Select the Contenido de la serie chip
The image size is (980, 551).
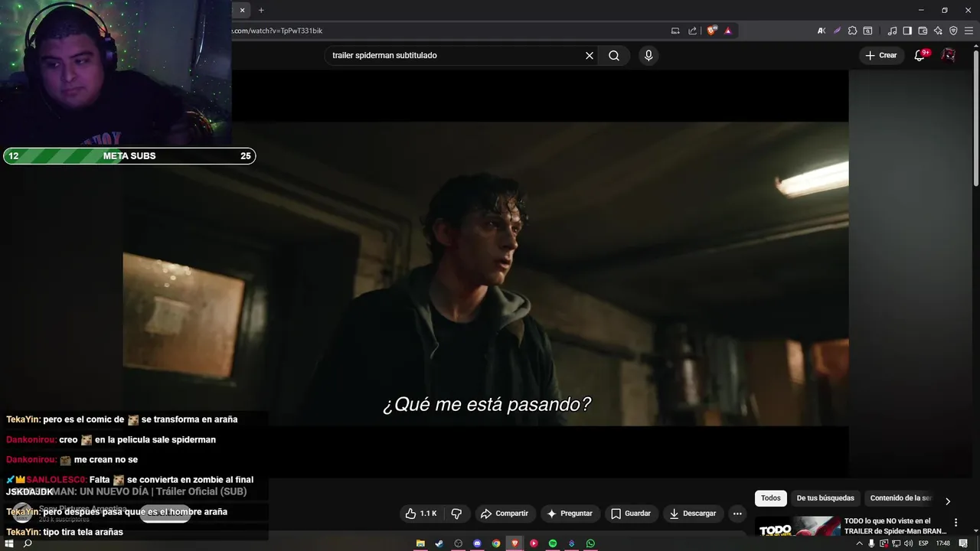point(900,498)
